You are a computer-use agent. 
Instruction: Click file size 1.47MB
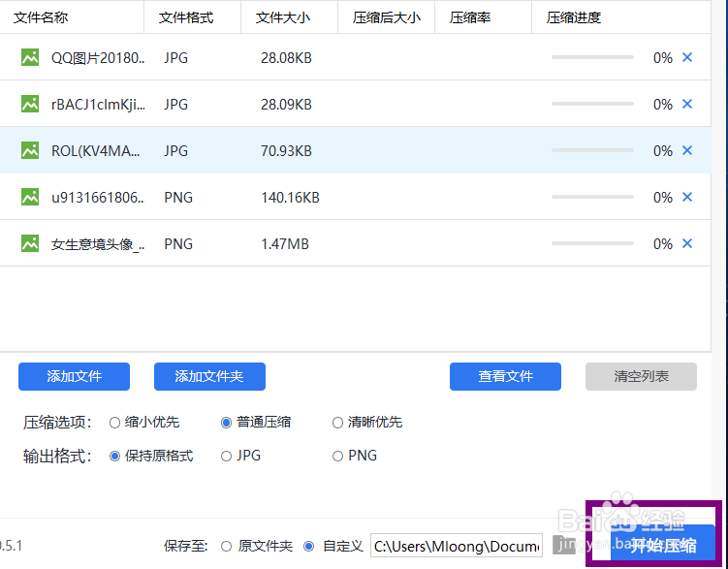285,243
